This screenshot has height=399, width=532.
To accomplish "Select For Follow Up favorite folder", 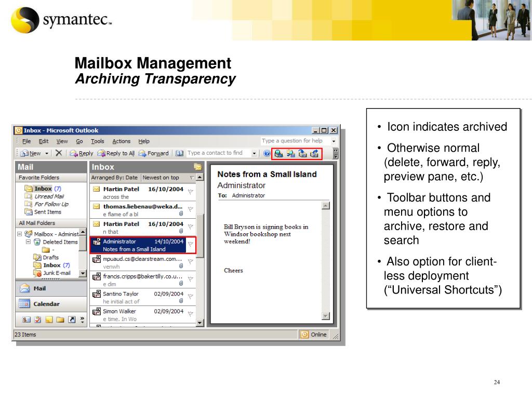I will (51, 204).
